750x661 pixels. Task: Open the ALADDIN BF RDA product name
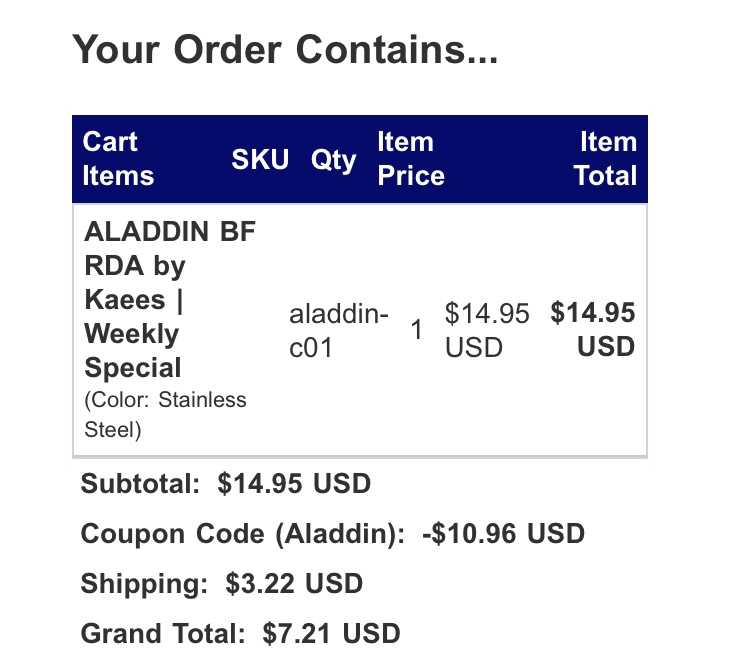point(170,300)
